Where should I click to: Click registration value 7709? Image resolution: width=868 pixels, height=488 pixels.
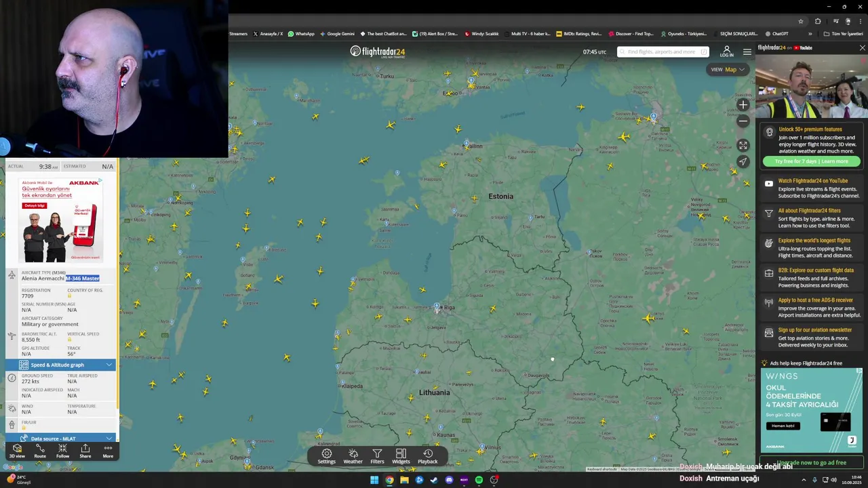(27, 296)
